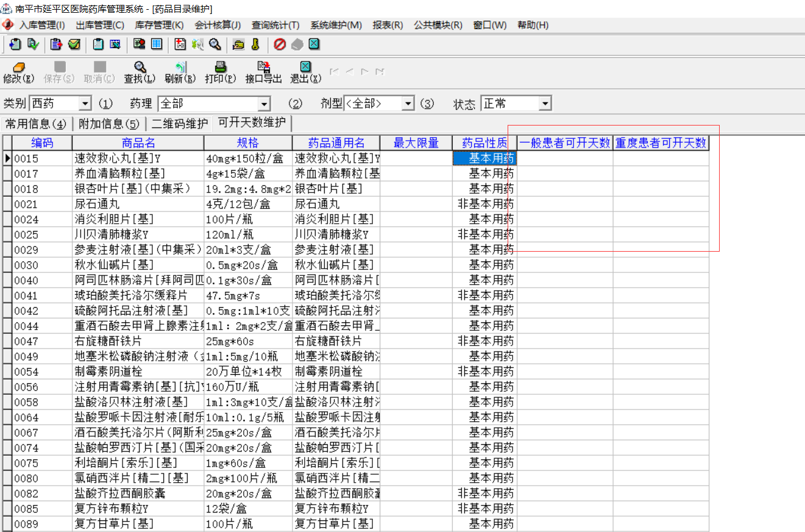Click the 药品通用名 column header

coord(336,143)
